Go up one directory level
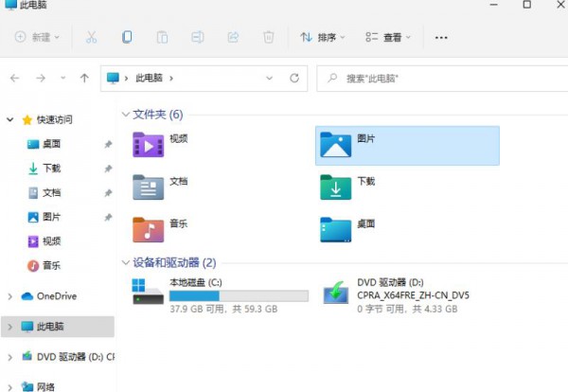The height and width of the screenshot is (392, 568). coord(85,78)
